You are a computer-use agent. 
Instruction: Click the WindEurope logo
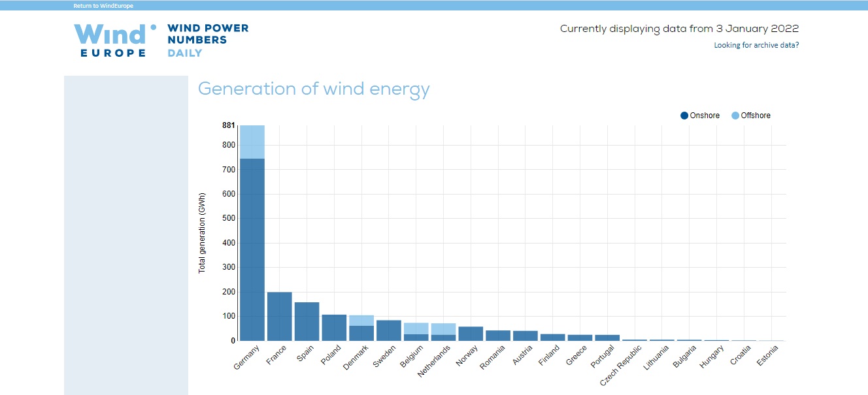pyautogui.click(x=115, y=40)
